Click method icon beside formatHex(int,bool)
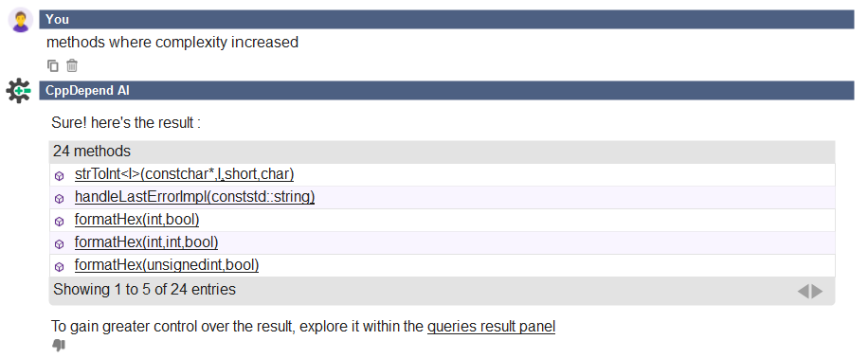The height and width of the screenshot is (358, 868). [x=60, y=222]
